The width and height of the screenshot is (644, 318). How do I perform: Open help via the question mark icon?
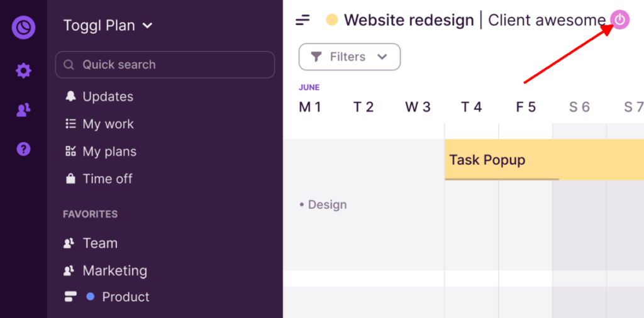[x=23, y=148]
